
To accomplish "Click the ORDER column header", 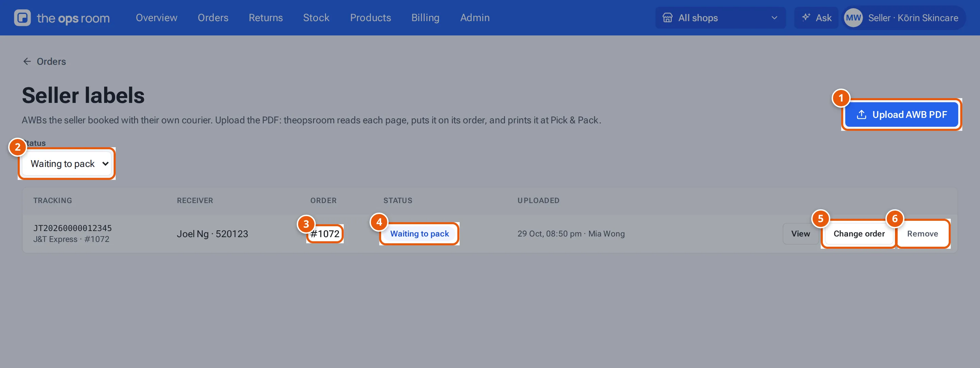I will [x=323, y=200].
